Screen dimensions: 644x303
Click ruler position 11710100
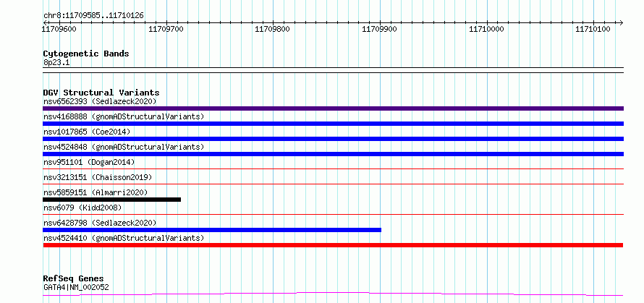point(593,29)
